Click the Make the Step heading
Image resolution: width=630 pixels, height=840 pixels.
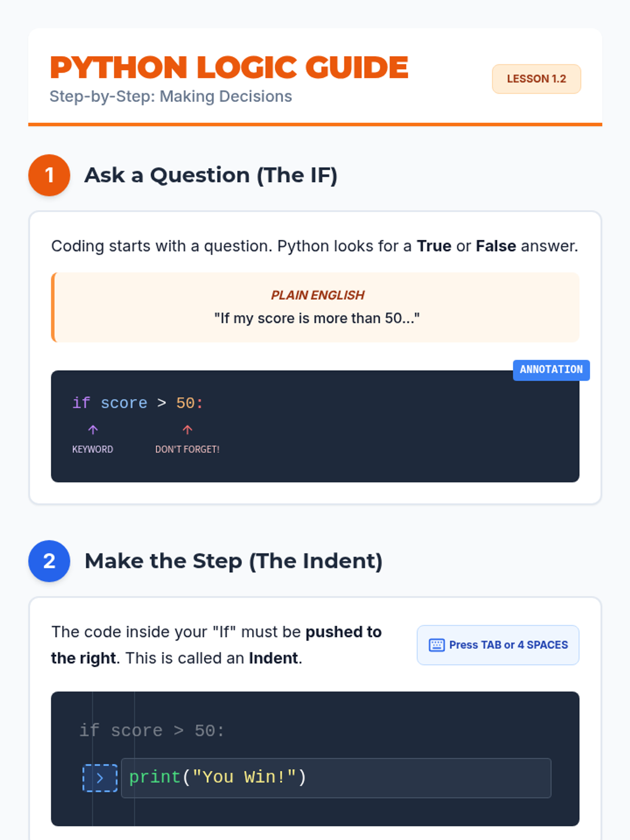tap(233, 561)
